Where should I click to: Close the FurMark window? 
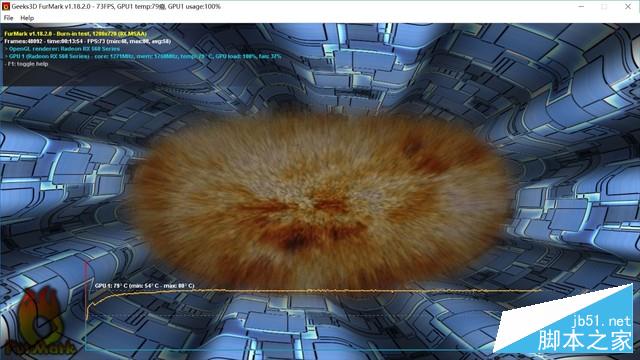pos(628,7)
